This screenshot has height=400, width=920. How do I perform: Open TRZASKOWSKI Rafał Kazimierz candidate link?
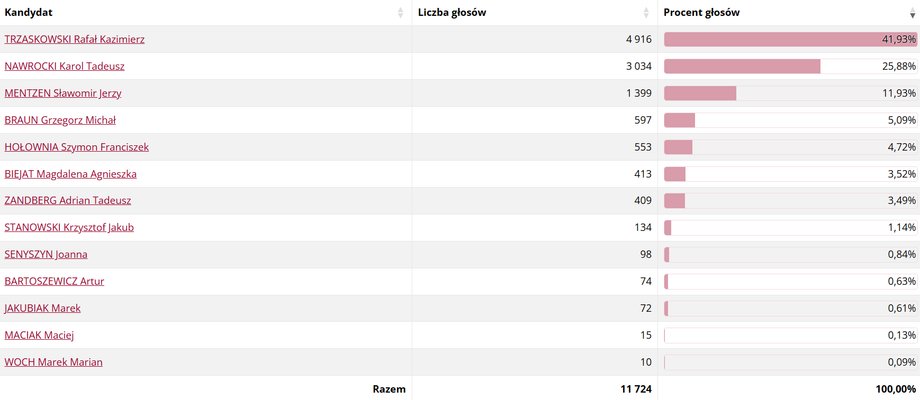(75, 39)
